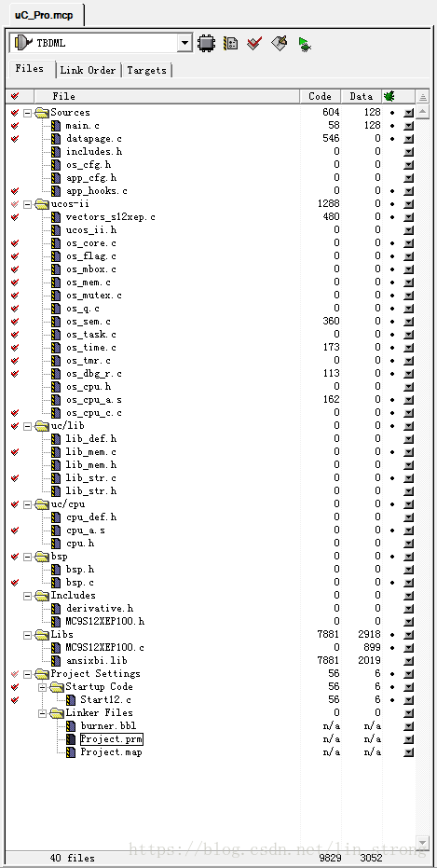437x868 pixels.
Task: Click the Linker Files folder icon
Action: (57, 713)
